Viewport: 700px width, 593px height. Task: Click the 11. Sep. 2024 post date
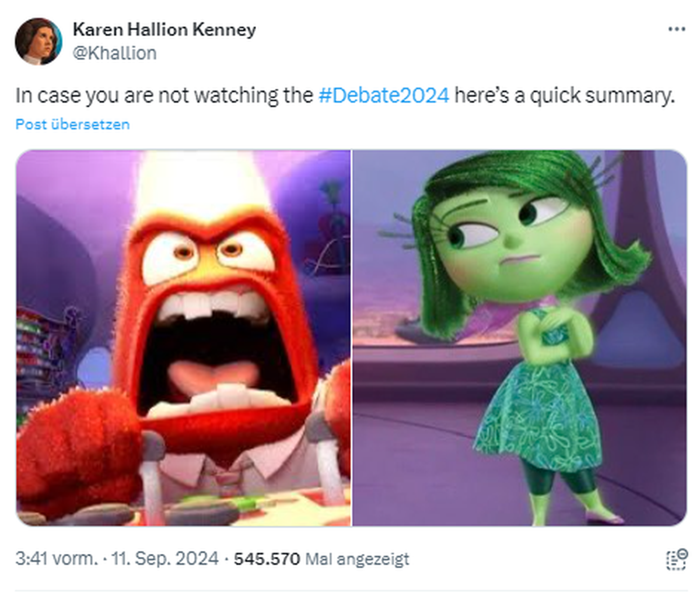pos(164,559)
